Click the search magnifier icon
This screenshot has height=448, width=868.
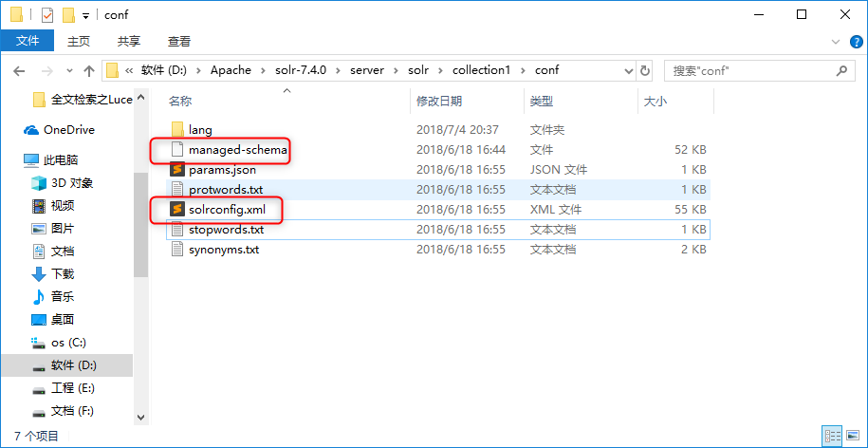coord(841,71)
